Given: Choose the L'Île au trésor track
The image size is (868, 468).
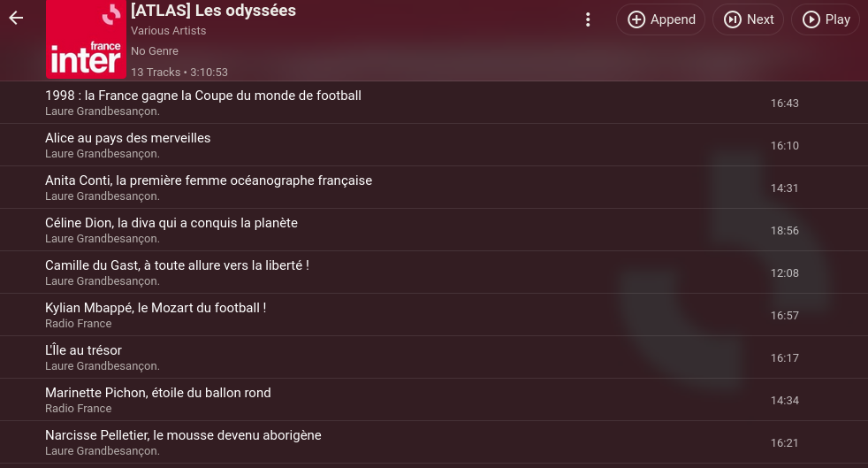Looking at the screenshot, I should (x=434, y=357).
